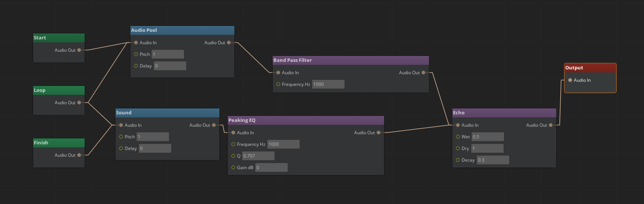Click Sound node's Pitch parameter port
644x204 pixels.
tap(121, 136)
